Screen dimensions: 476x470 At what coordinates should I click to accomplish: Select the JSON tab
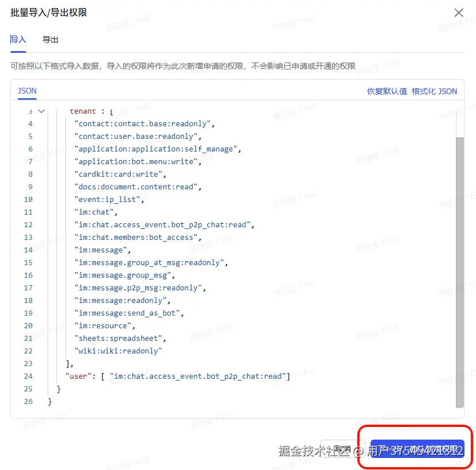click(27, 91)
